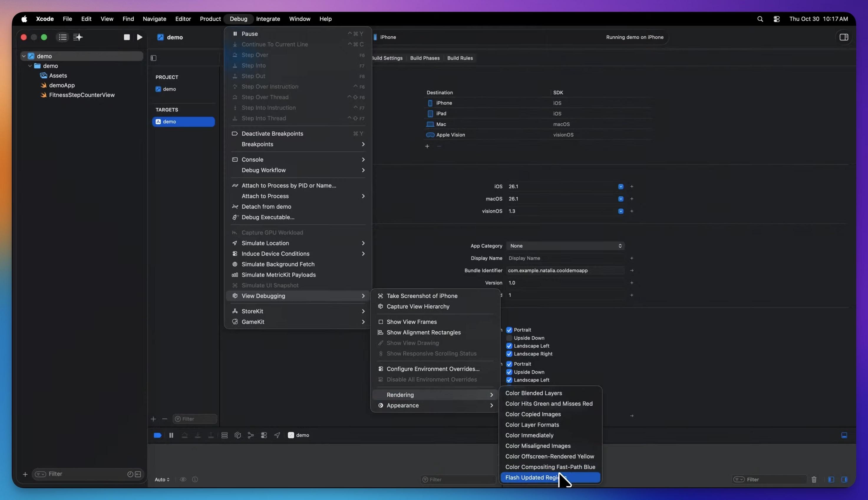
Task: Open the iOS deployment version dropdown
Action: (621, 187)
